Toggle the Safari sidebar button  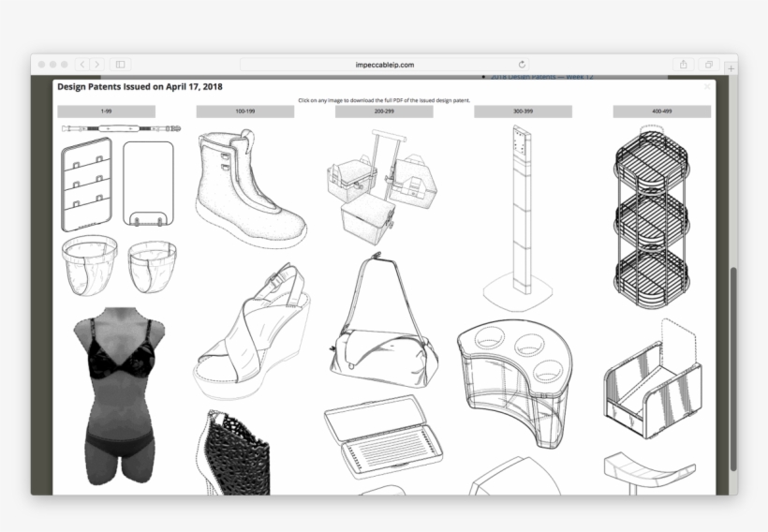[120, 65]
